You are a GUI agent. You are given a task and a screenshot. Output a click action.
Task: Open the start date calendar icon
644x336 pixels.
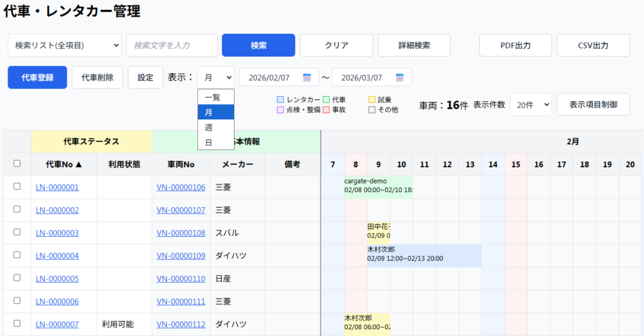307,78
